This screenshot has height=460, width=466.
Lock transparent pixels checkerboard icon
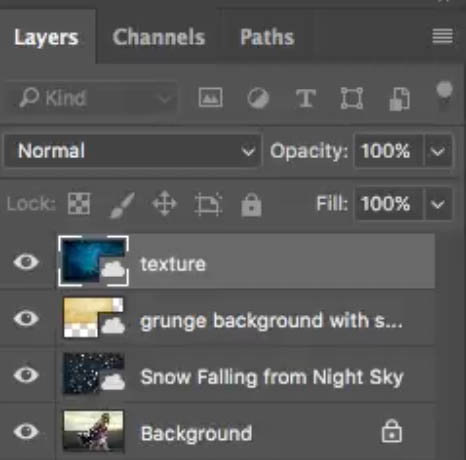(x=79, y=203)
